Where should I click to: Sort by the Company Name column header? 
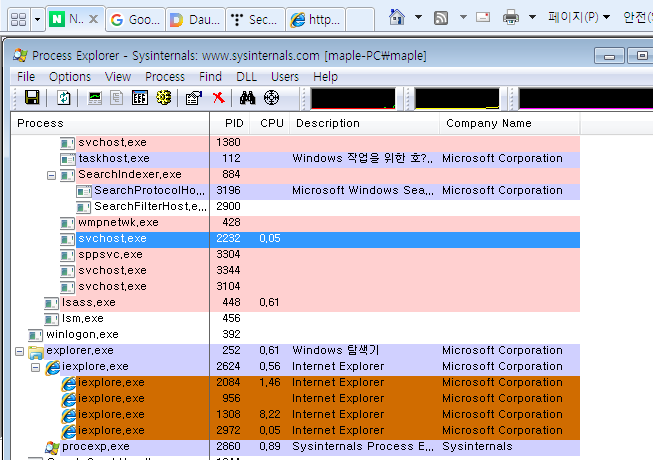click(509, 123)
